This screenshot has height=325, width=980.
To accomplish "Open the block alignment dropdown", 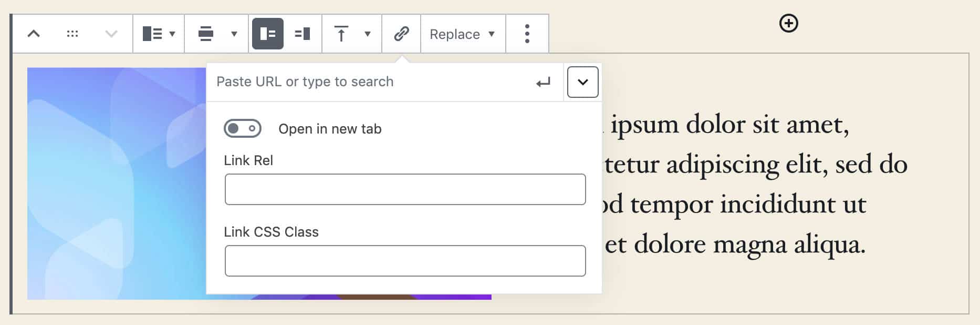I will pos(217,34).
